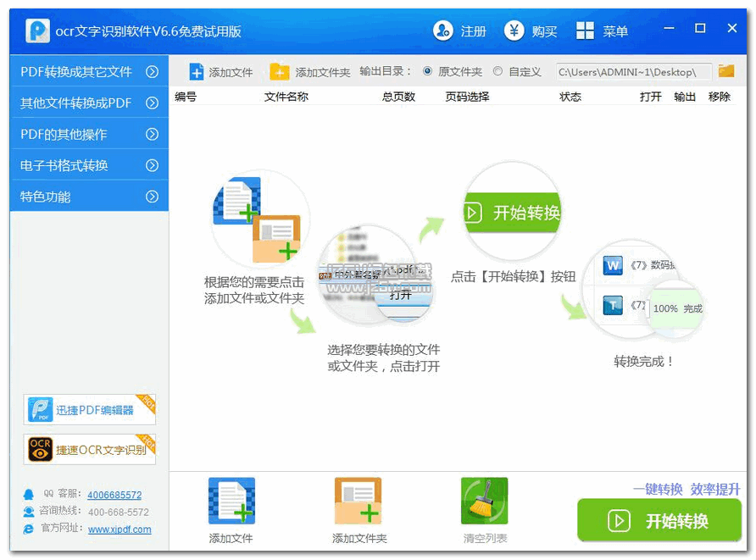Viewport: 756px width, 560px height.
Task: Click the 总页数 column header
Action: point(398,97)
